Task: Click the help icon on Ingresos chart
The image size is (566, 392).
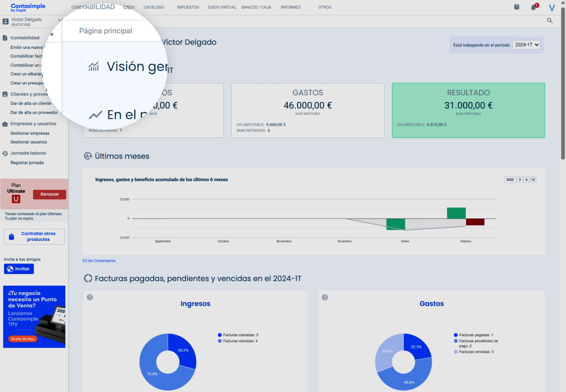Action: click(90, 297)
